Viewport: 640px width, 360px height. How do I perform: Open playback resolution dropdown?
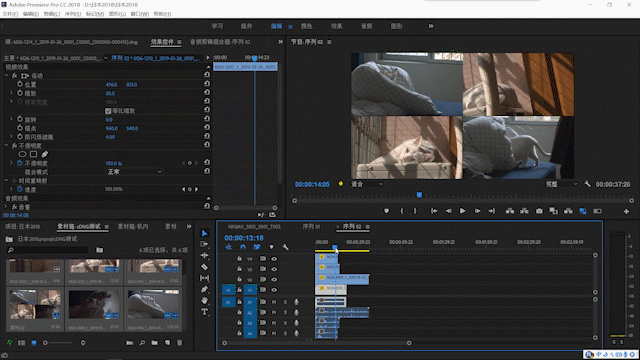point(561,184)
